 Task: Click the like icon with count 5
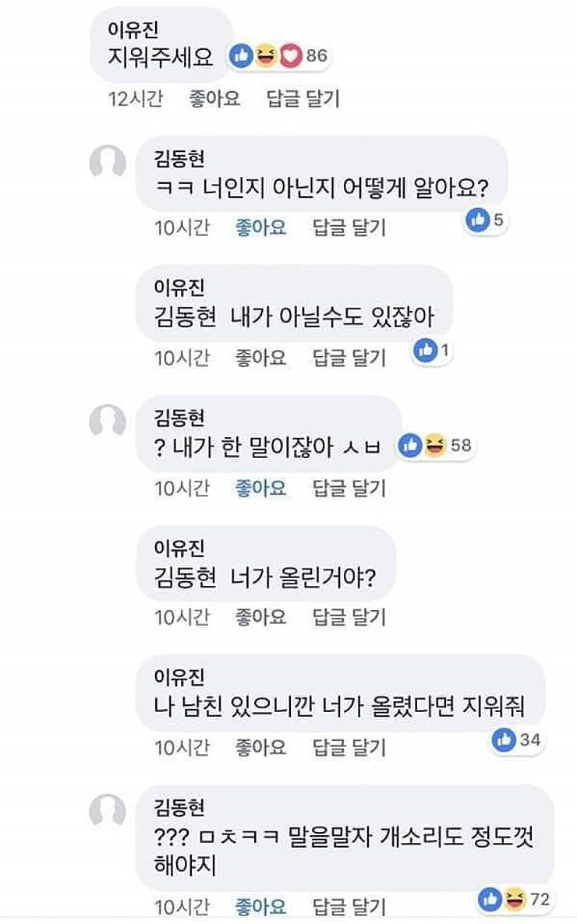click(477, 220)
